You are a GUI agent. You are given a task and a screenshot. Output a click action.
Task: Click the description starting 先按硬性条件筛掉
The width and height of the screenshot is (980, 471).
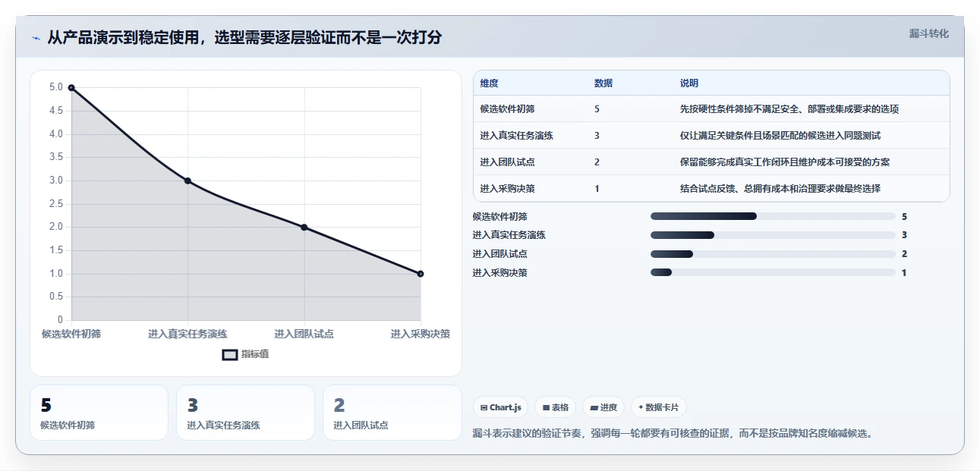[x=789, y=109]
